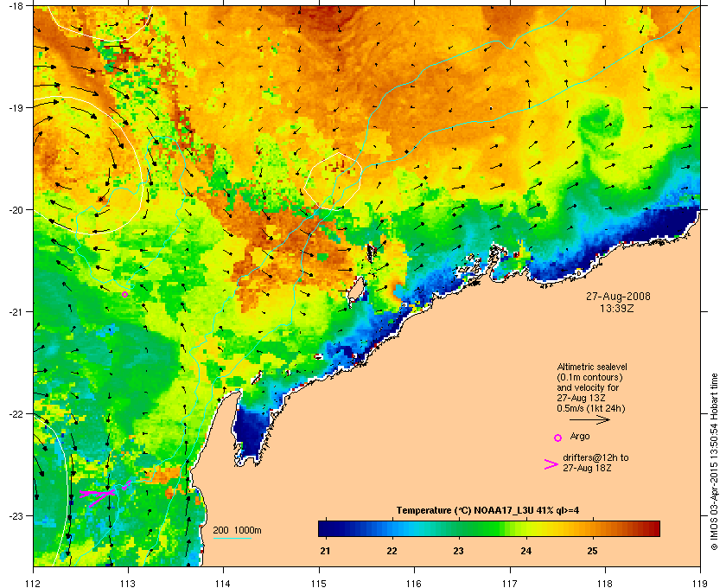The width and height of the screenshot is (726, 588).
Task: Click the longitude axis label 116
Action: pos(414,583)
